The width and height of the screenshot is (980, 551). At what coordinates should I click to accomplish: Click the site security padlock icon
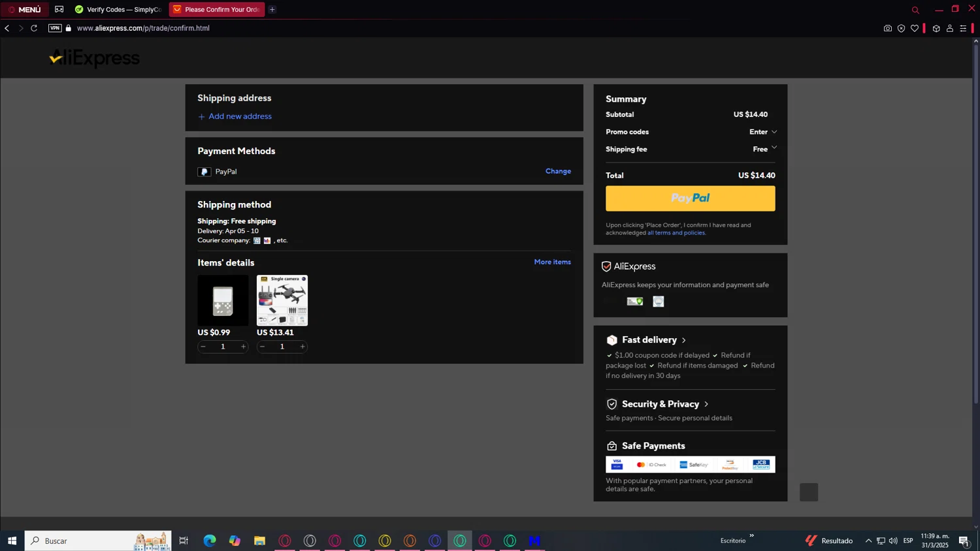(69, 28)
